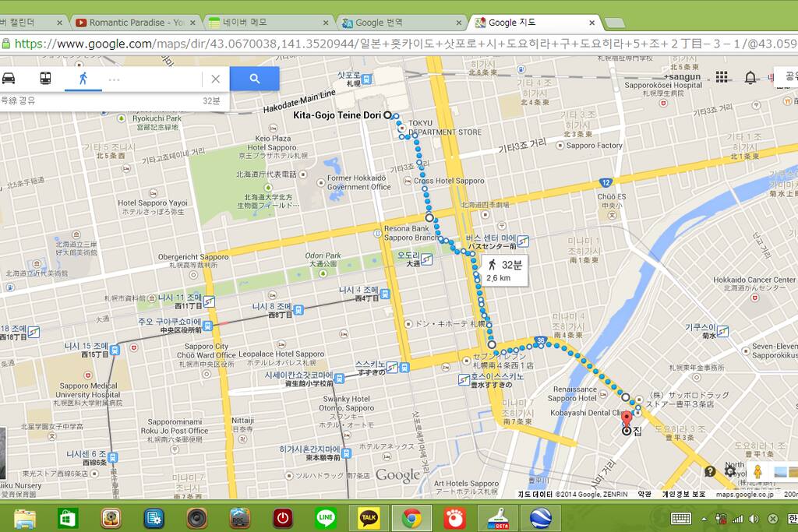Click the 오도리 subway station icon
The width and height of the screenshot is (798, 532).
pos(426,260)
